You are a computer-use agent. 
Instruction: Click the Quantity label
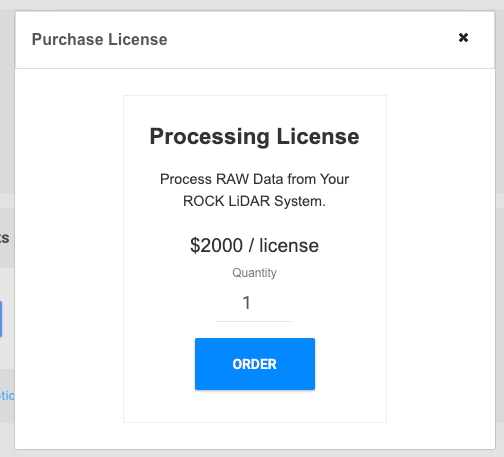coord(254,273)
